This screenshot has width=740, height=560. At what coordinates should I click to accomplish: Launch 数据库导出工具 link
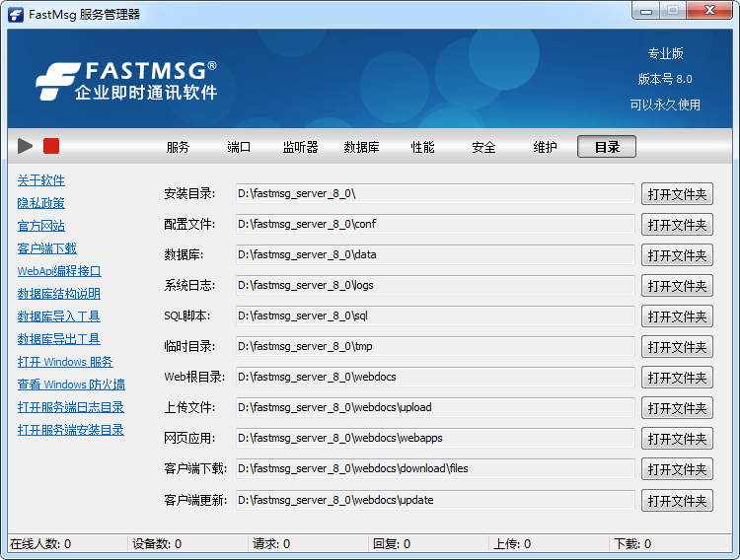(59, 339)
